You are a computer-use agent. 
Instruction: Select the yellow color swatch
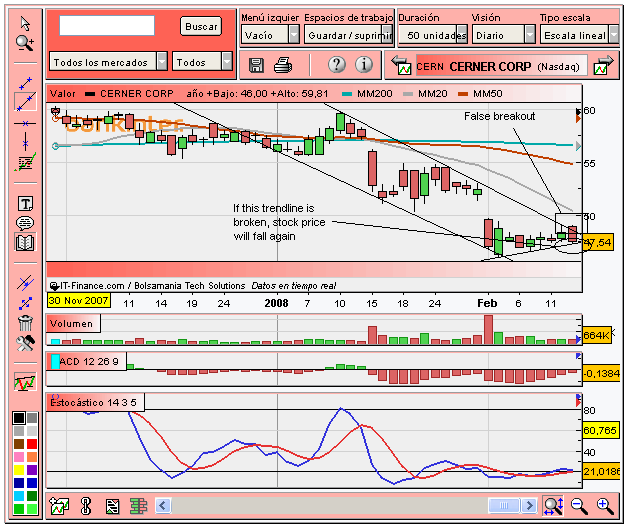click(18, 470)
